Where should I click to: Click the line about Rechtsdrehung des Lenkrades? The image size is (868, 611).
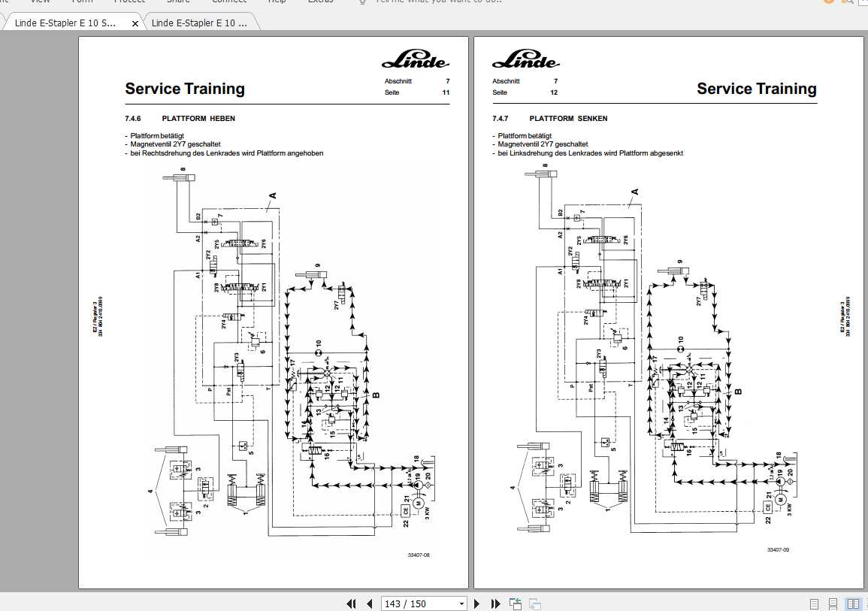point(226,153)
